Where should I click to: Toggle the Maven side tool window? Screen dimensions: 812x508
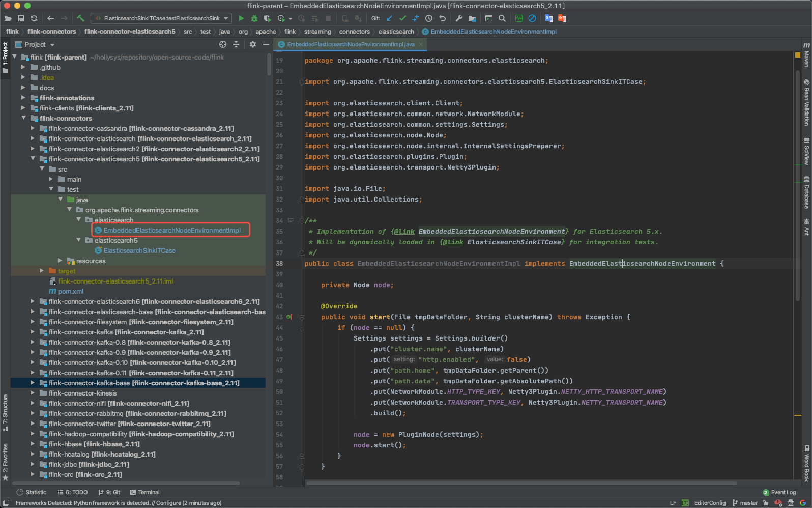[806, 55]
